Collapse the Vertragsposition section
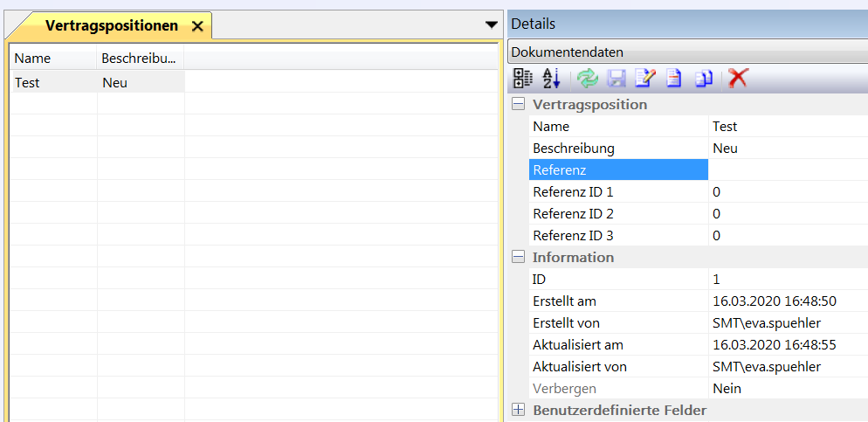The width and height of the screenshot is (868, 422). 519,105
